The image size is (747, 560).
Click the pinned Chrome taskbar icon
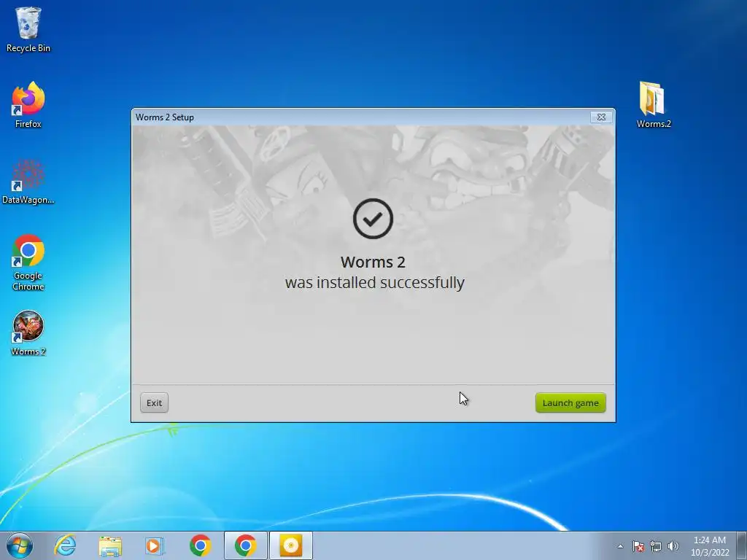click(x=200, y=545)
